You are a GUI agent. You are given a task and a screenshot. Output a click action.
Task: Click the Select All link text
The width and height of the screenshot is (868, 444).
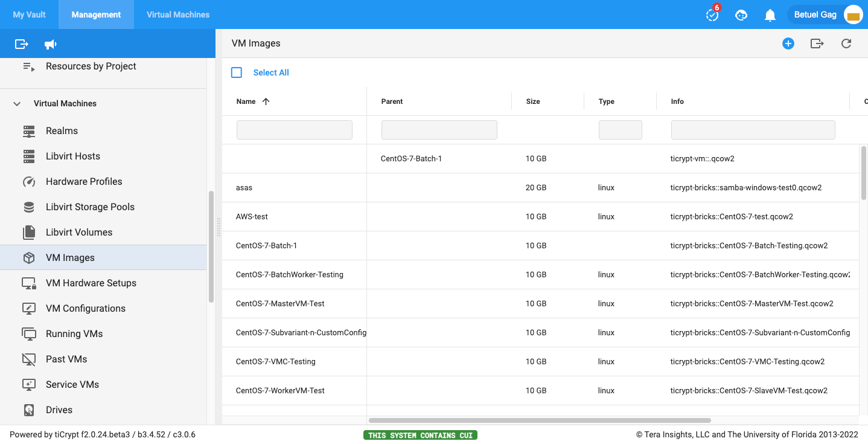point(271,72)
